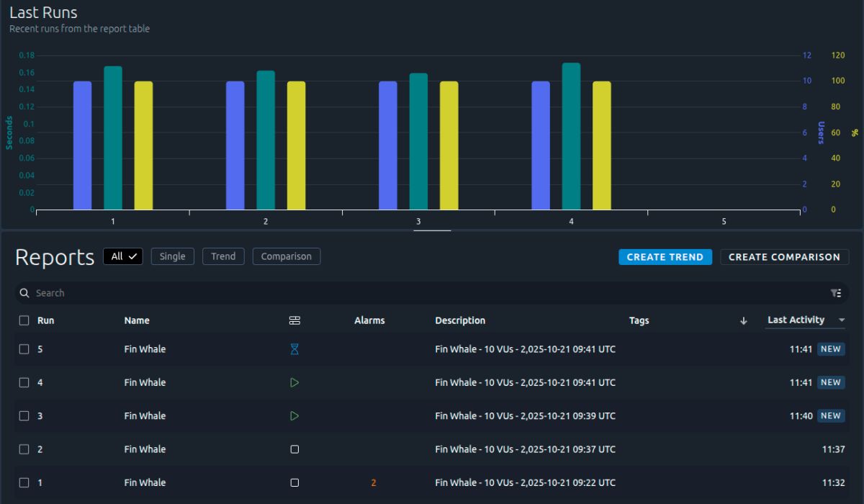
Task: Click the teal Seconds bar for run 4
Action: pos(571,137)
